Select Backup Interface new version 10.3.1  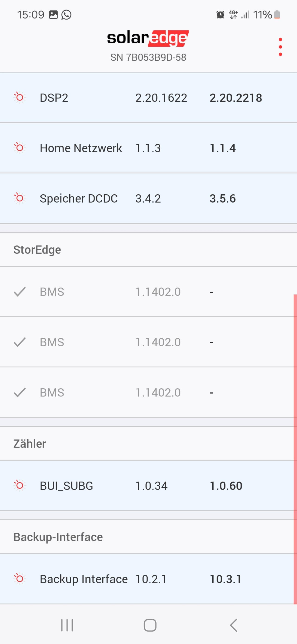click(225, 579)
